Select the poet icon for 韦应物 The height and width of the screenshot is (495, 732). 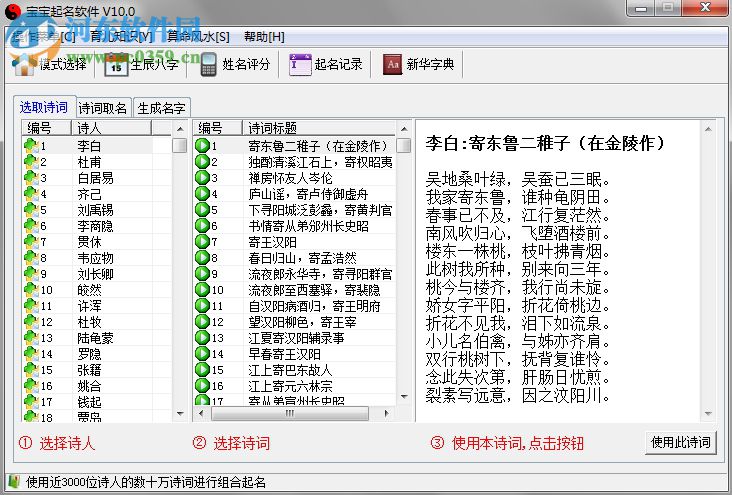pos(31,257)
